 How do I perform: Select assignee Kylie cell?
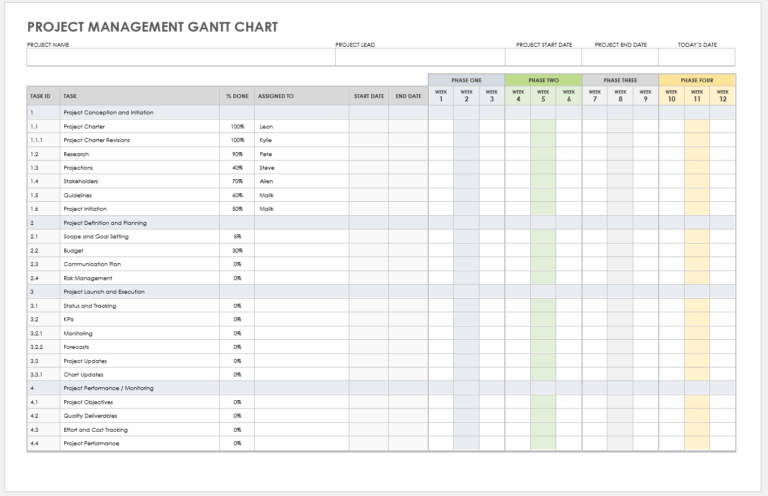coord(302,140)
